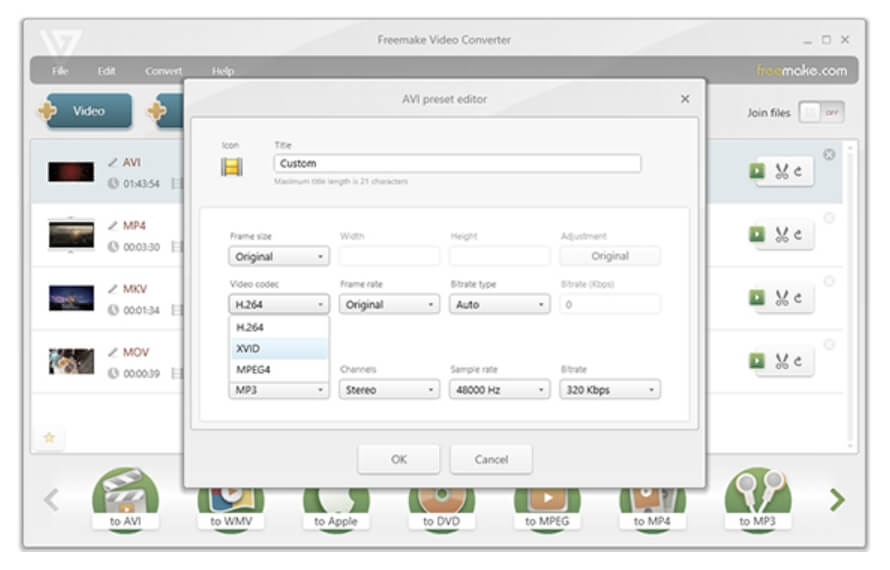Show previous output formats with left arrow
The image size is (890, 570).
click(x=52, y=500)
